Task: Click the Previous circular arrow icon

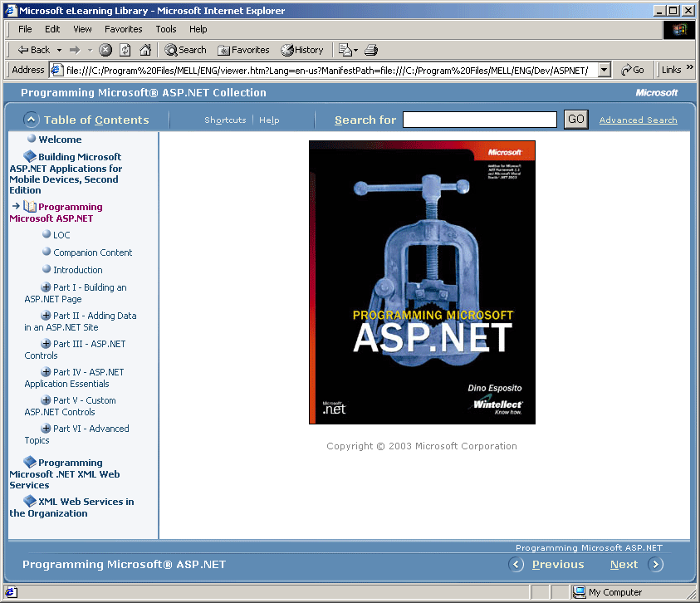Action: pos(516,565)
